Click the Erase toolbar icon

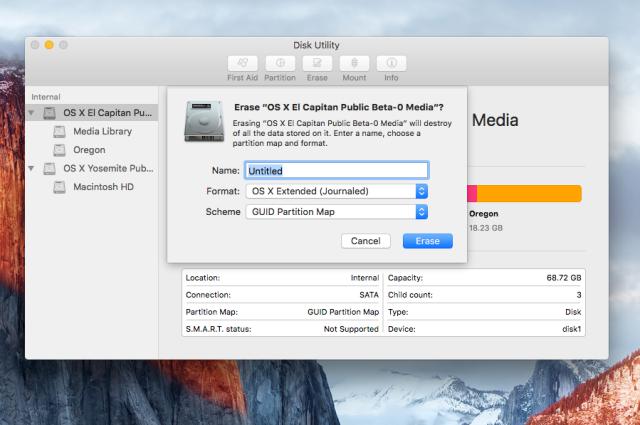click(x=317, y=63)
